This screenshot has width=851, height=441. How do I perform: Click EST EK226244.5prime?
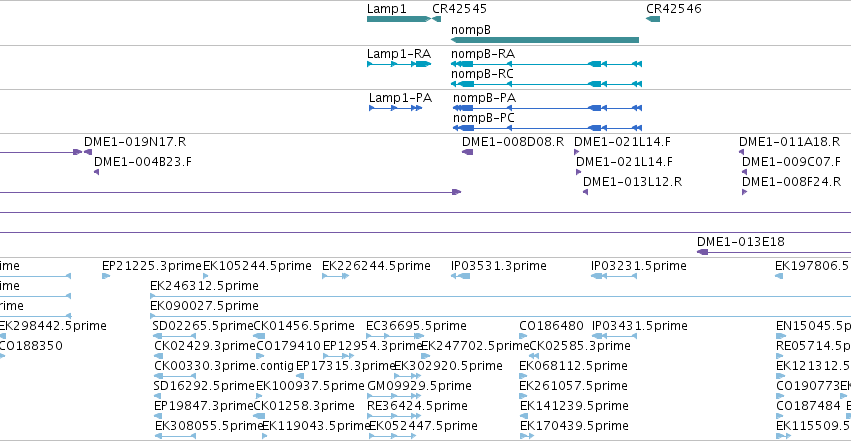[x=335, y=276]
